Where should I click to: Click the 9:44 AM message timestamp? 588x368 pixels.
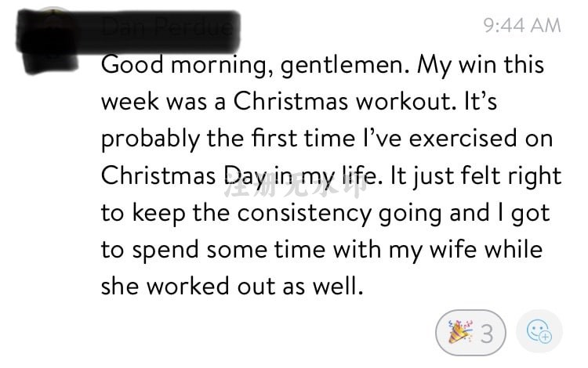coord(522,26)
